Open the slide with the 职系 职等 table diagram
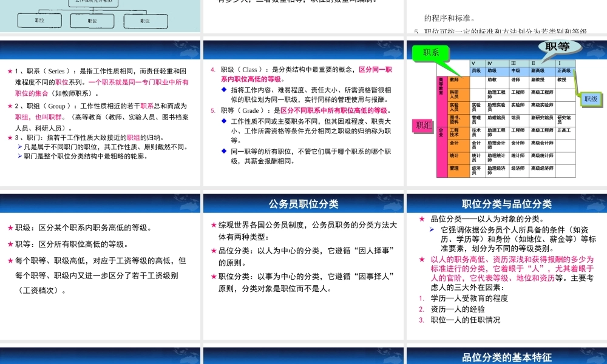 coord(507,113)
